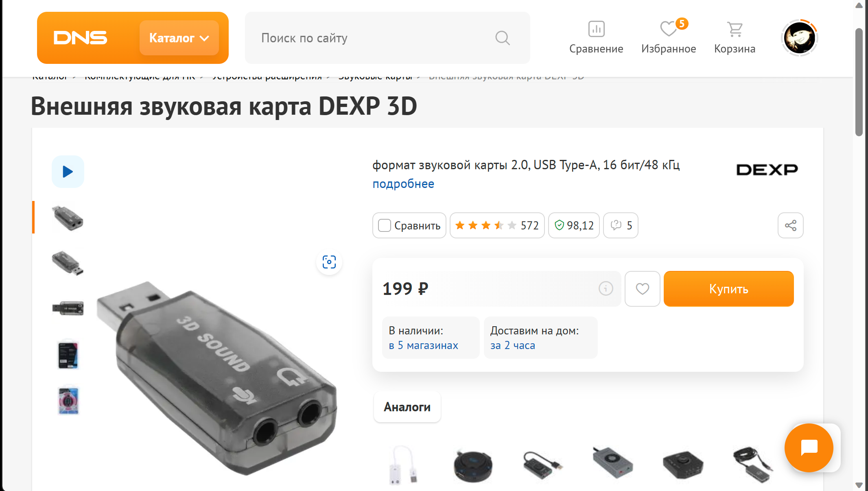Image resolution: width=868 pixels, height=491 pixels.
Task: Click the search magnifier icon
Action: (503, 38)
